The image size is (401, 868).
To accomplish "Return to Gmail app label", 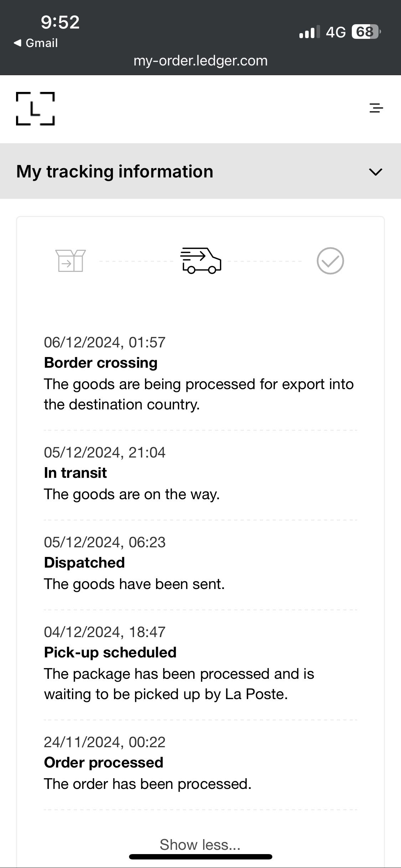I will (41, 43).
